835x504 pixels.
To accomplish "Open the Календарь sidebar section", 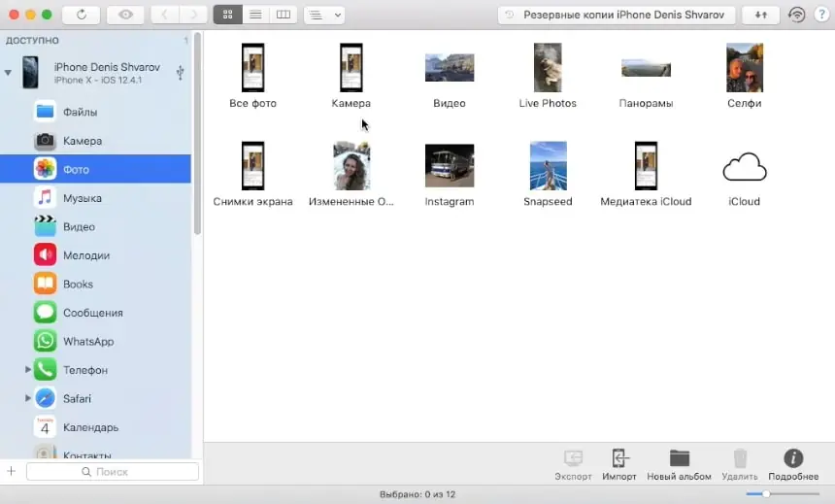I will click(x=96, y=427).
